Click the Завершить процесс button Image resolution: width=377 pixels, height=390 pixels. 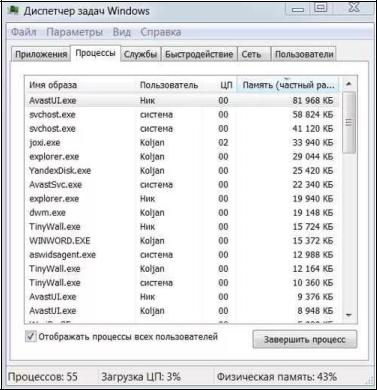305,340
